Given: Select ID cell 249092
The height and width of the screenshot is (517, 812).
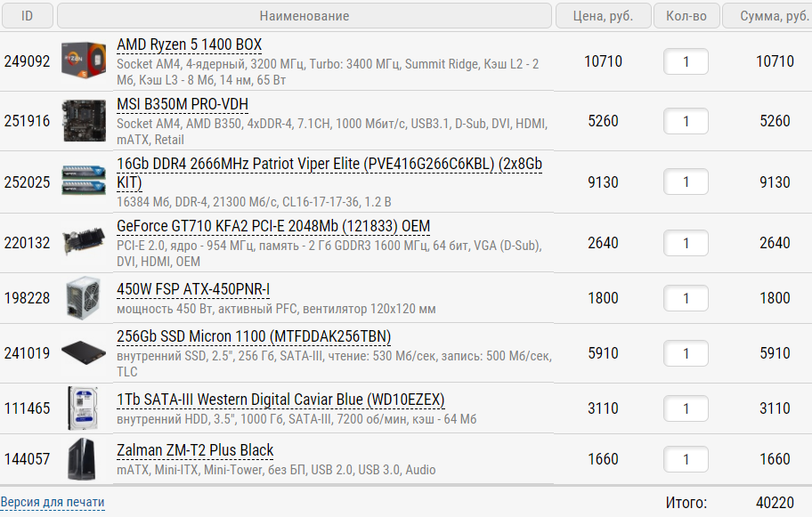Looking at the screenshot, I should click(x=27, y=61).
